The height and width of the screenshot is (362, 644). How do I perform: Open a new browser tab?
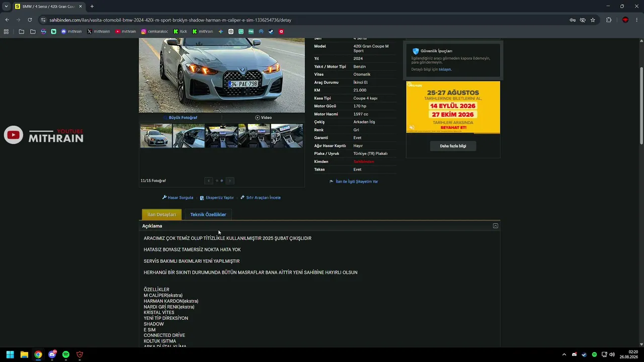click(x=92, y=7)
